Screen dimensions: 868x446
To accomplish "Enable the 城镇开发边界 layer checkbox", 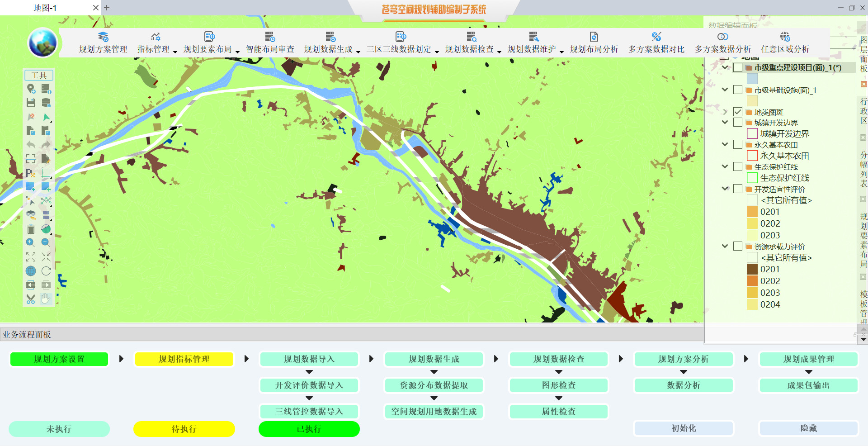I will click(x=738, y=122).
